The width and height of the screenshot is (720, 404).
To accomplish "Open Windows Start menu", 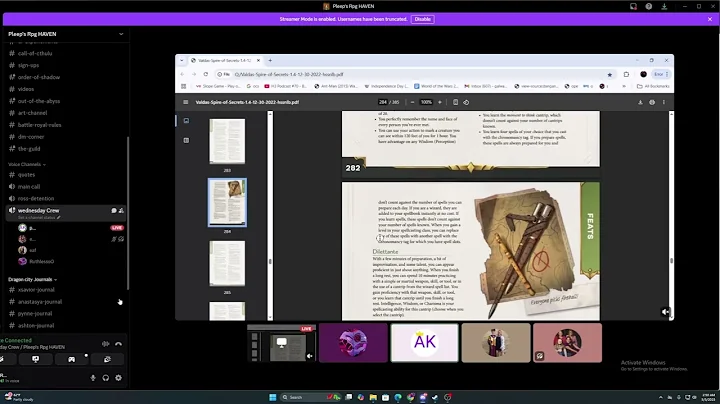I will (x=272, y=397).
